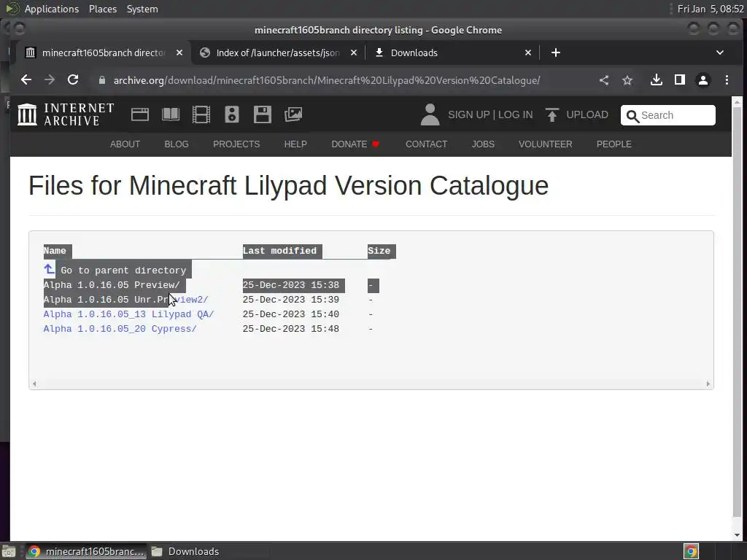Click LOG IN link

click(x=516, y=114)
